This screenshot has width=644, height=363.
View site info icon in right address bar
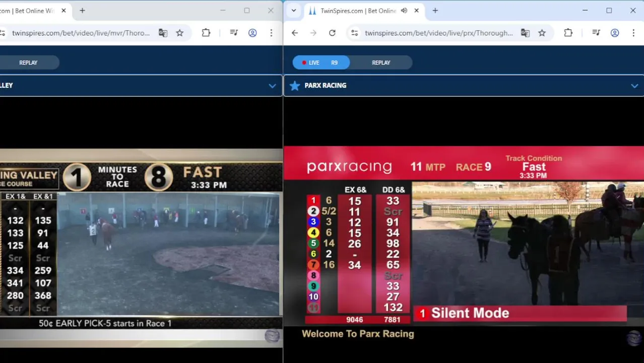click(355, 33)
